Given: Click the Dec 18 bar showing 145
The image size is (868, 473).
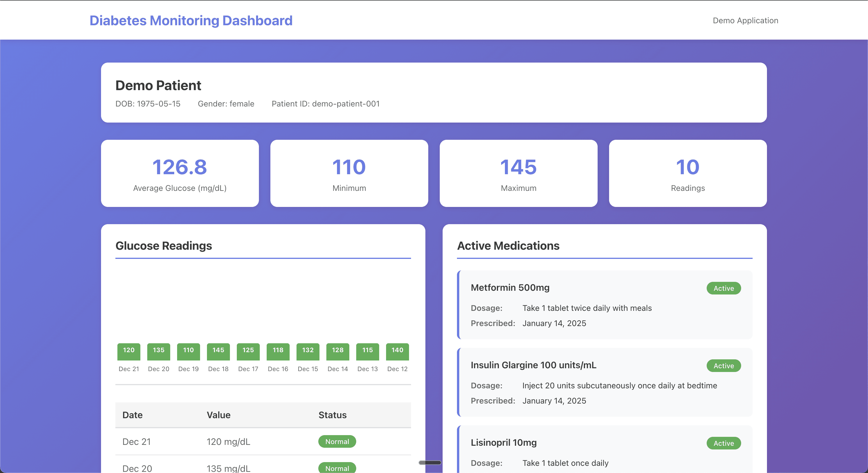Looking at the screenshot, I should pos(218,351).
